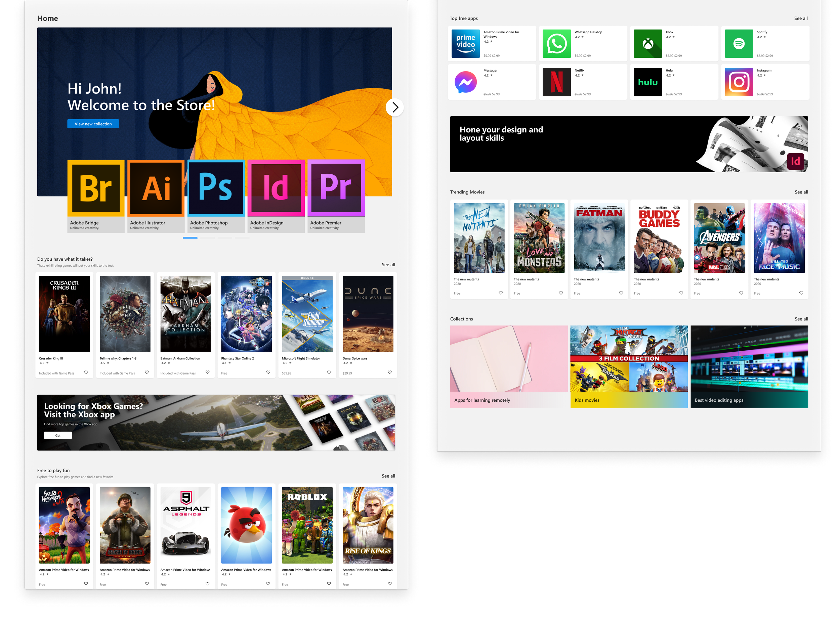Open the Adobe Bridge icon tile

[x=96, y=188]
